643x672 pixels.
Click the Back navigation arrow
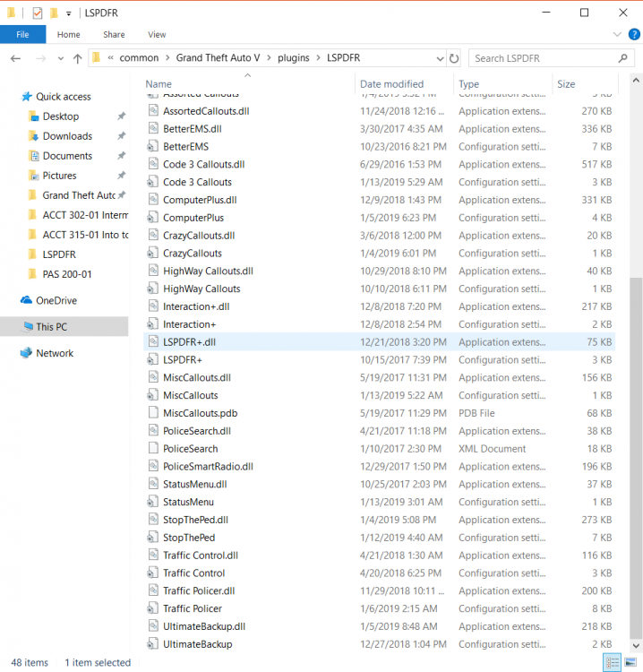click(16, 58)
